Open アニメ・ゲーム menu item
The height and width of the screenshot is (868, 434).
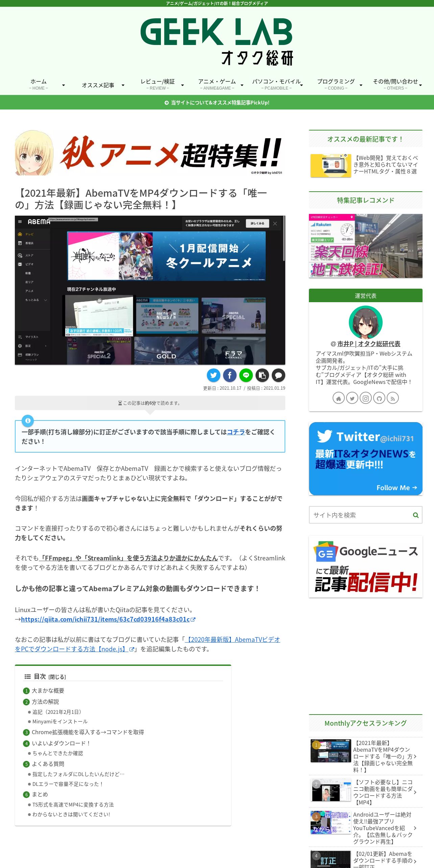[x=217, y=85]
